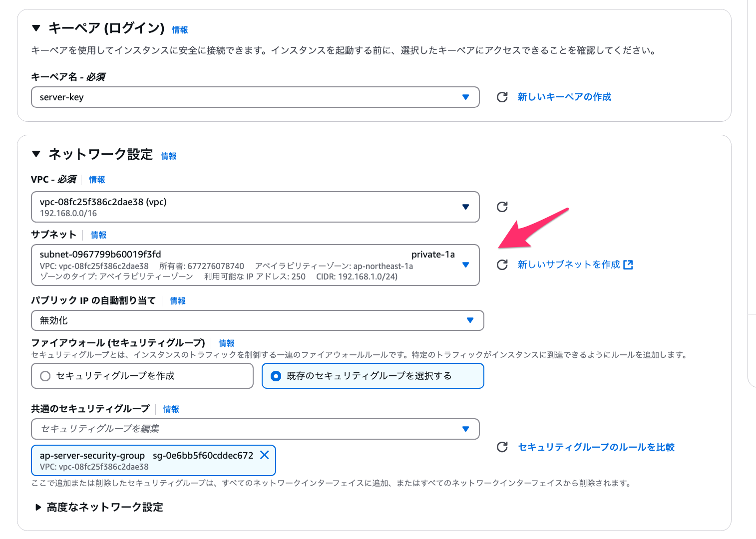Click the refresh icon beside the subnet selector
The width and height of the screenshot is (756, 539).
[x=502, y=265]
